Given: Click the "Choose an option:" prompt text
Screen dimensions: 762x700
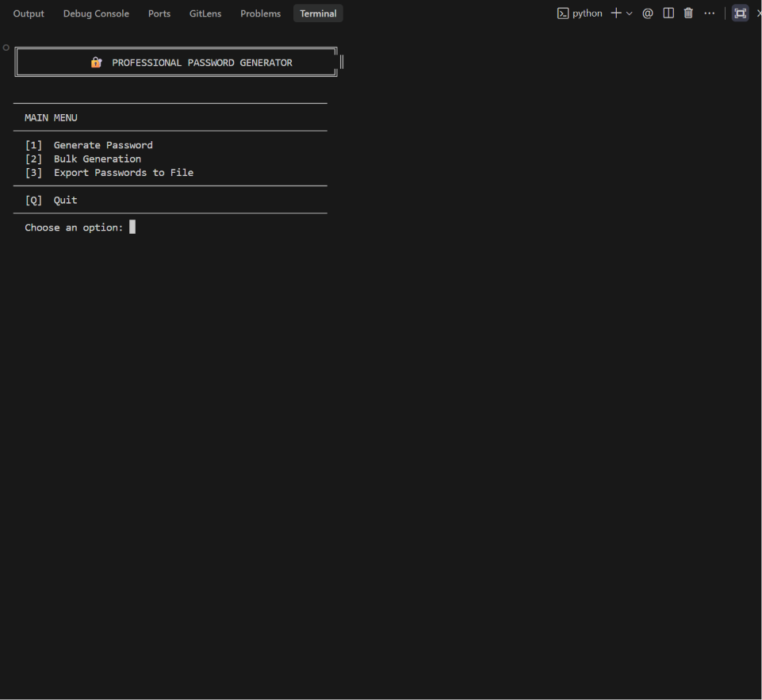Looking at the screenshot, I should [74, 228].
